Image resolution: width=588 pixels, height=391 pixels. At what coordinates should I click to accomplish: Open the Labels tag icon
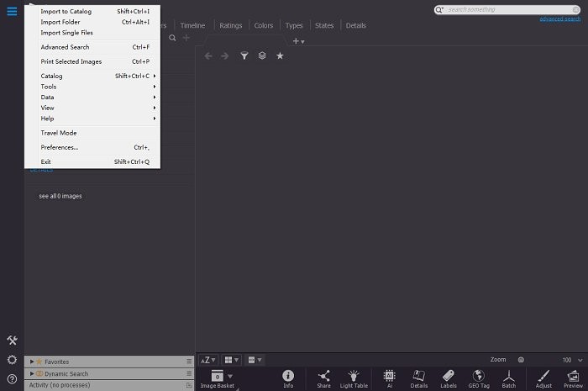pos(449,378)
